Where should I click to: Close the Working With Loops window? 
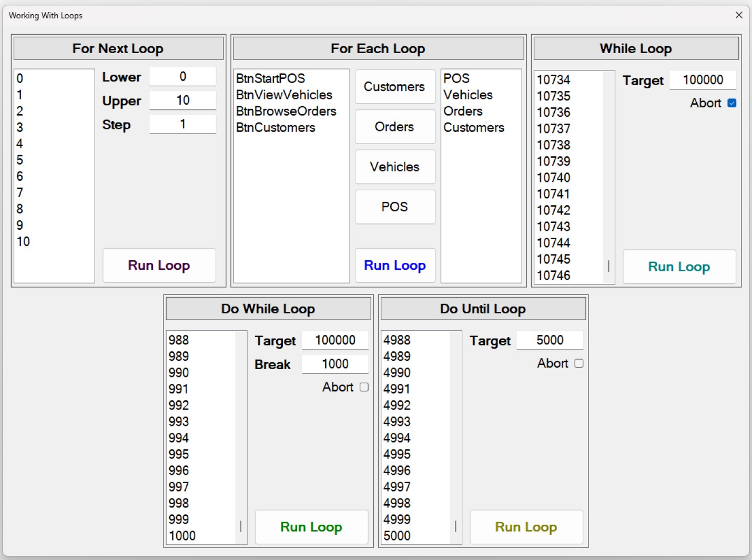(x=739, y=15)
